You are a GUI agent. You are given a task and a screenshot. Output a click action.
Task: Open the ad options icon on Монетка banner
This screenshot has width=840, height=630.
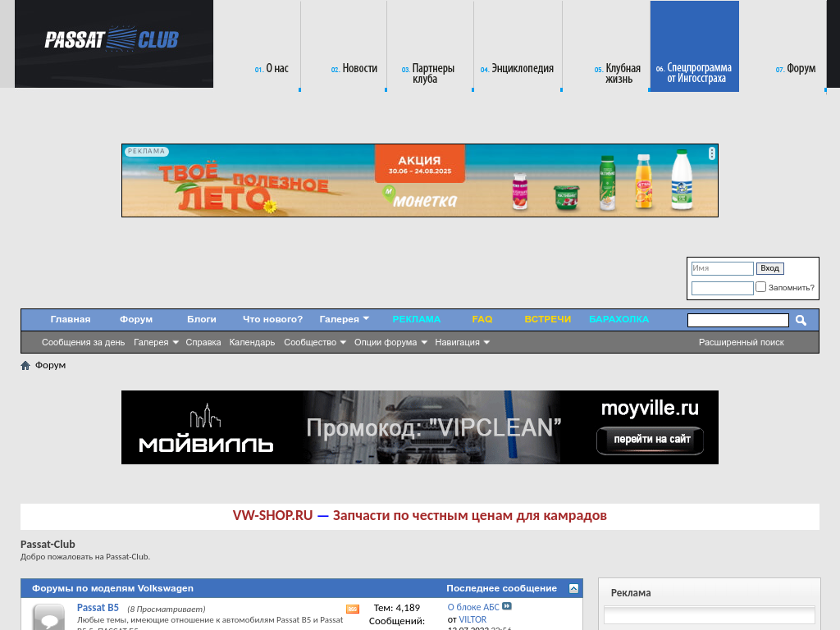tap(712, 153)
